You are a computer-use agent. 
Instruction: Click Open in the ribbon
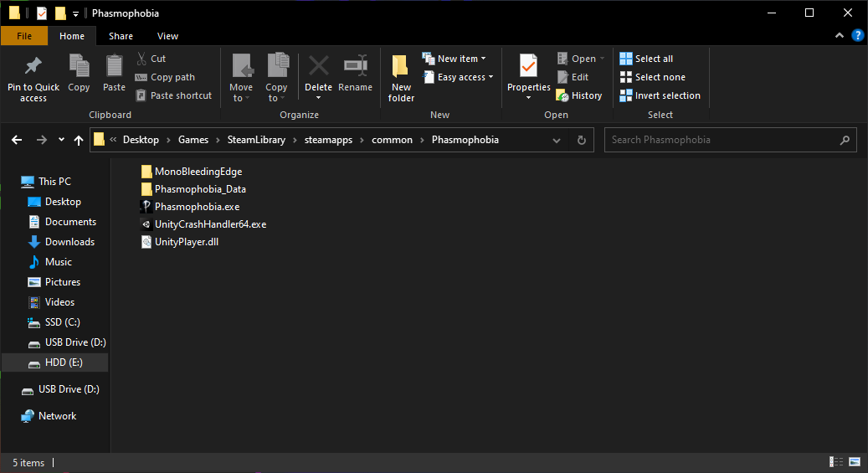point(581,59)
